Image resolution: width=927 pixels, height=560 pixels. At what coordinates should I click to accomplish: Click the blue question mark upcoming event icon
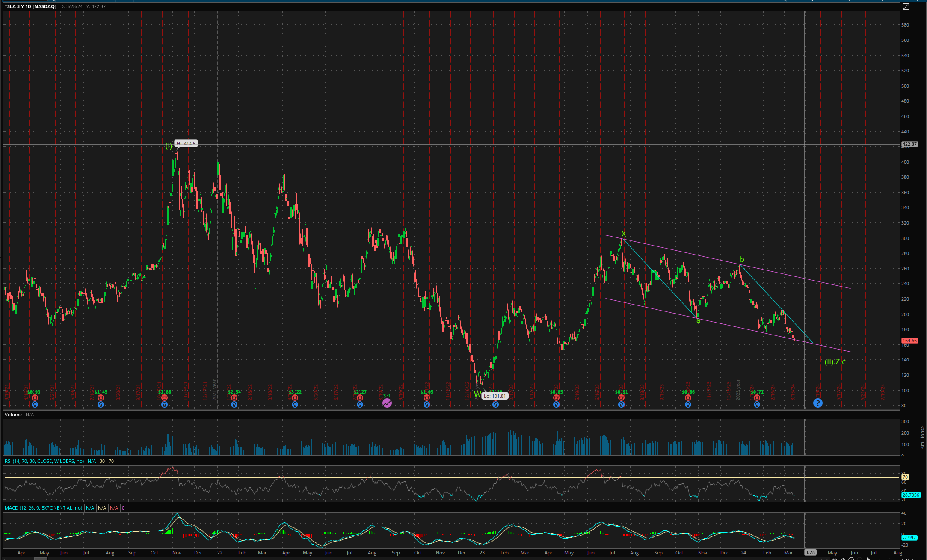[x=817, y=403]
